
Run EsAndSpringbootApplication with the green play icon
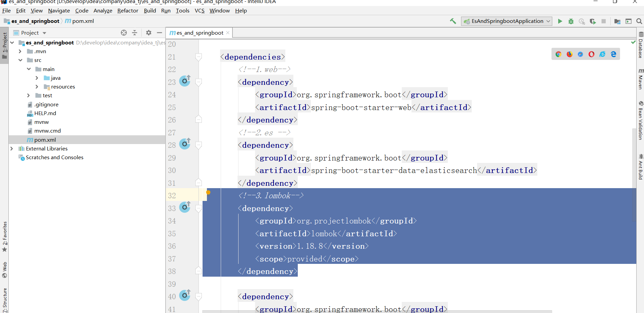(560, 21)
